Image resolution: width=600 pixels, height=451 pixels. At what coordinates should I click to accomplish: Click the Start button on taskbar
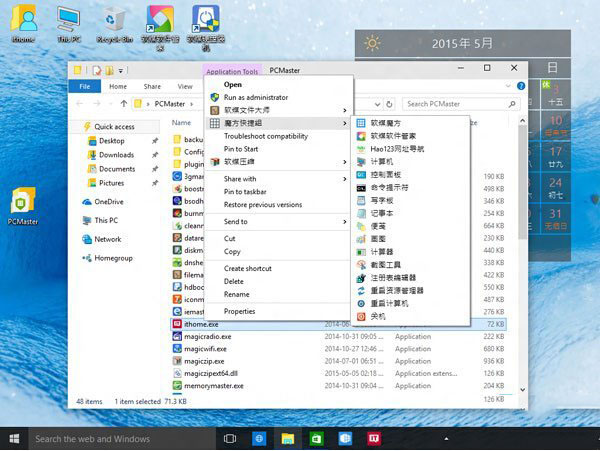click(x=14, y=439)
